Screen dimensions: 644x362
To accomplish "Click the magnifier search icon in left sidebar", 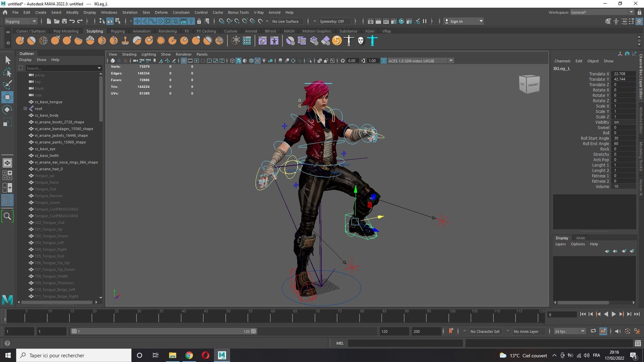I will (x=7, y=216).
